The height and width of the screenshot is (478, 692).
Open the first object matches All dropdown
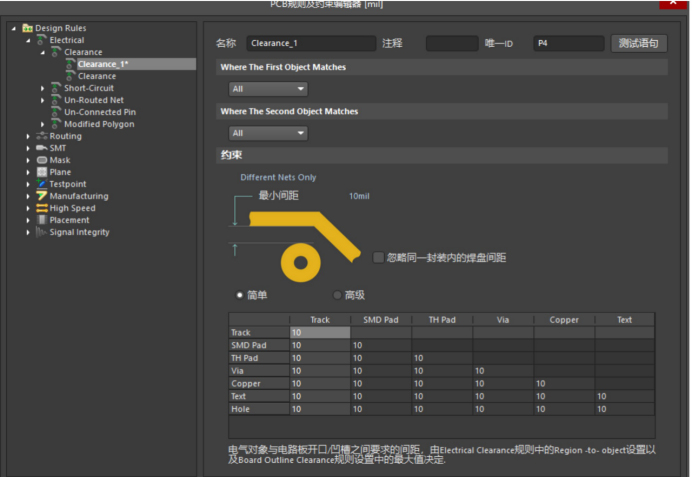tap(268, 89)
